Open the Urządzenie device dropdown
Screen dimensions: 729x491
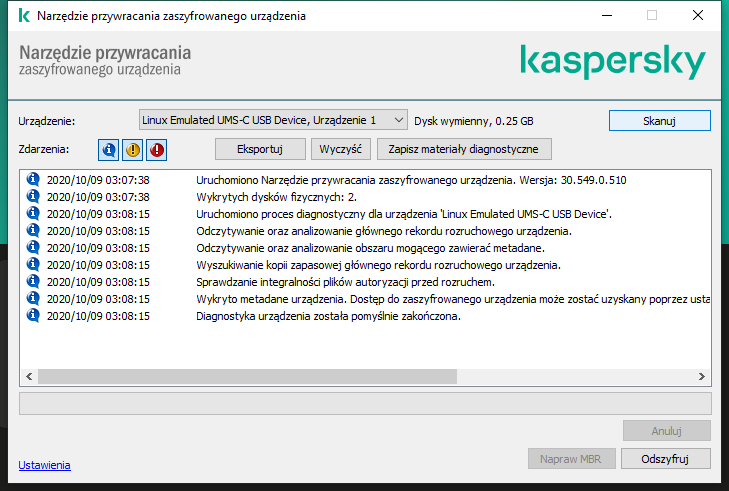pyautogui.click(x=272, y=120)
